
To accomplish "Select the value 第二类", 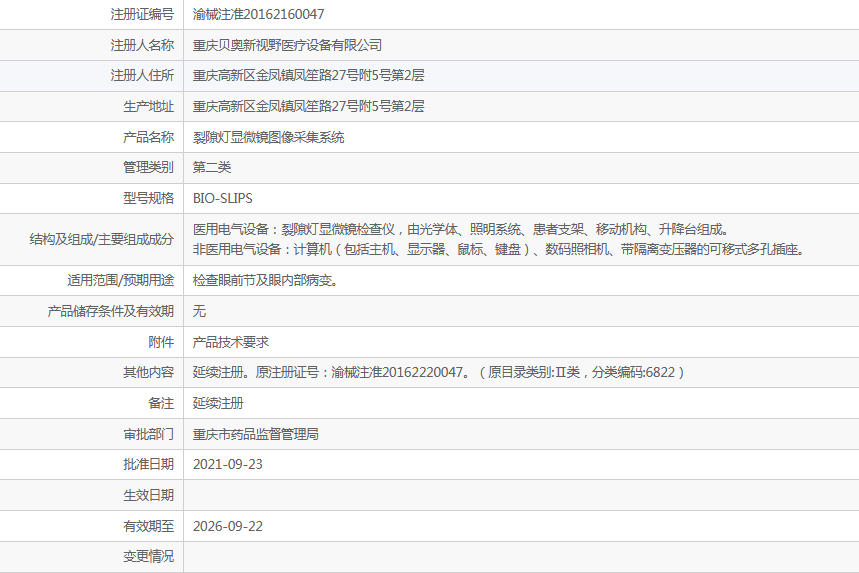I will (212, 167).
